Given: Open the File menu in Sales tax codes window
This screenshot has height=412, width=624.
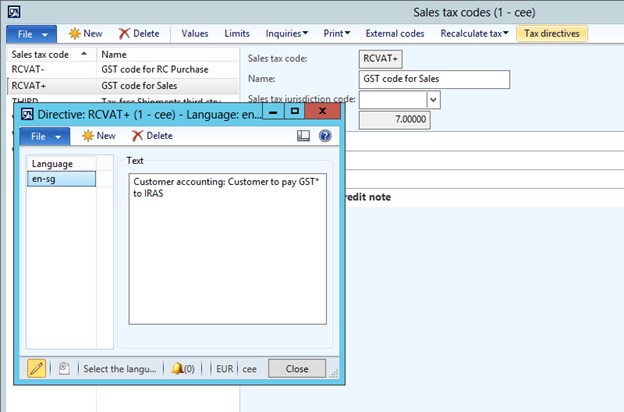Looking at the screenshot, I should tap(31, 34).
